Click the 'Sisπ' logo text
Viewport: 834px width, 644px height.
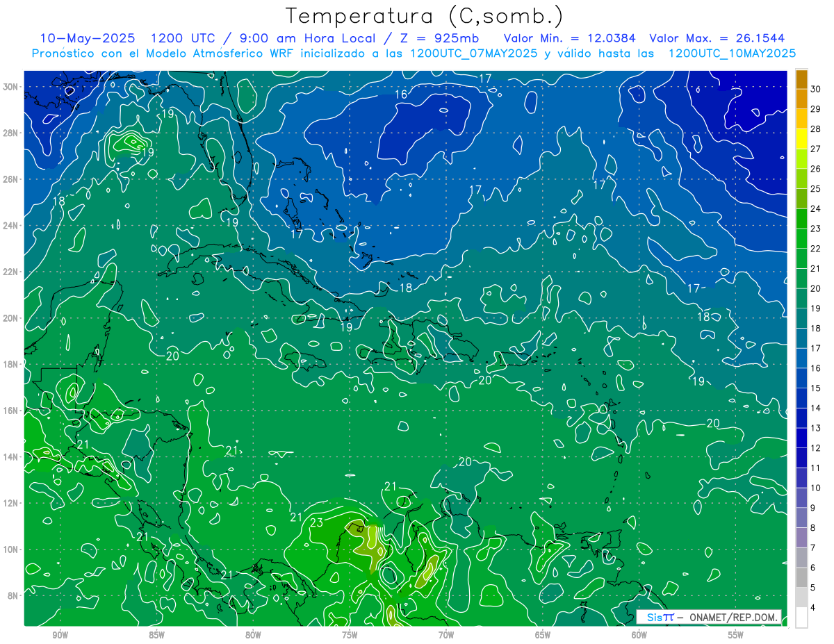pos(660,617)
